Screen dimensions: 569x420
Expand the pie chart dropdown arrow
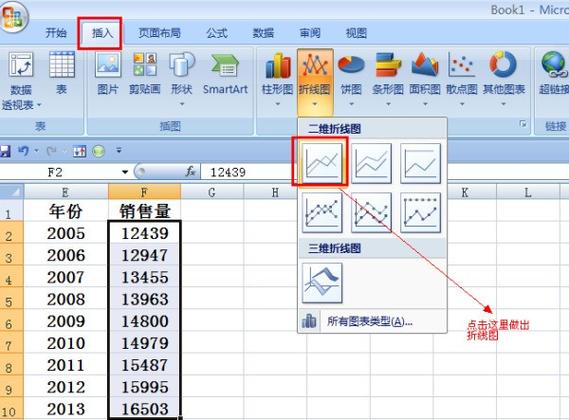pos(351,104)
